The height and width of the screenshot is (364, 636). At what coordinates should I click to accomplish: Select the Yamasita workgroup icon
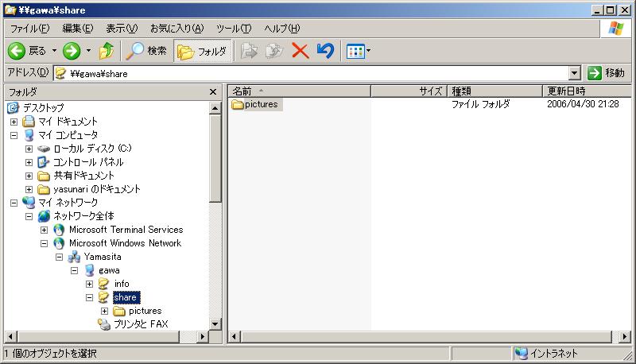point(74,257)
